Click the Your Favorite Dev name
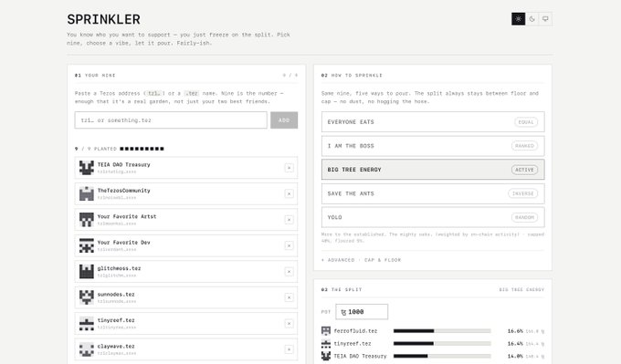The image size is (621, 364). pyautogui.click(x=123, y=242)
